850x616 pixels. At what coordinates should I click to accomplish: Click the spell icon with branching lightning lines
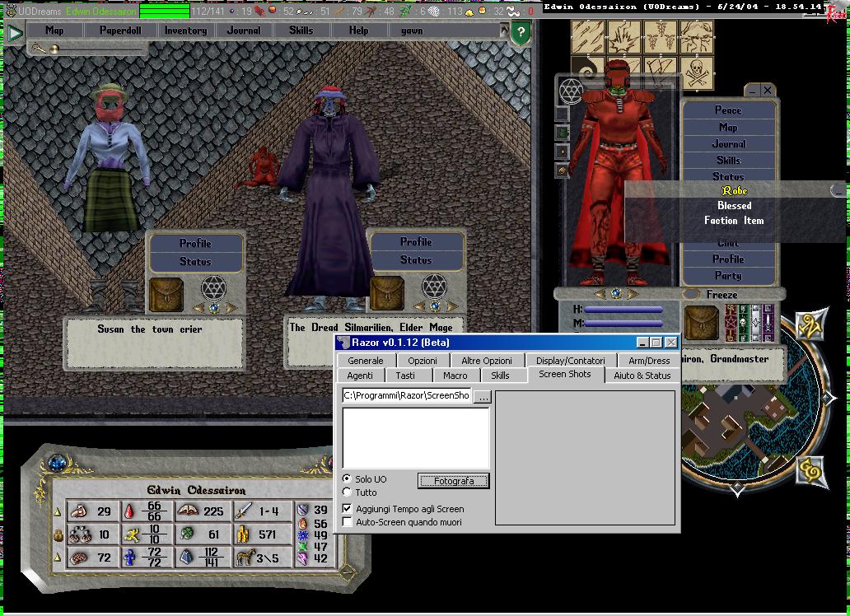(x=696, y=37)
